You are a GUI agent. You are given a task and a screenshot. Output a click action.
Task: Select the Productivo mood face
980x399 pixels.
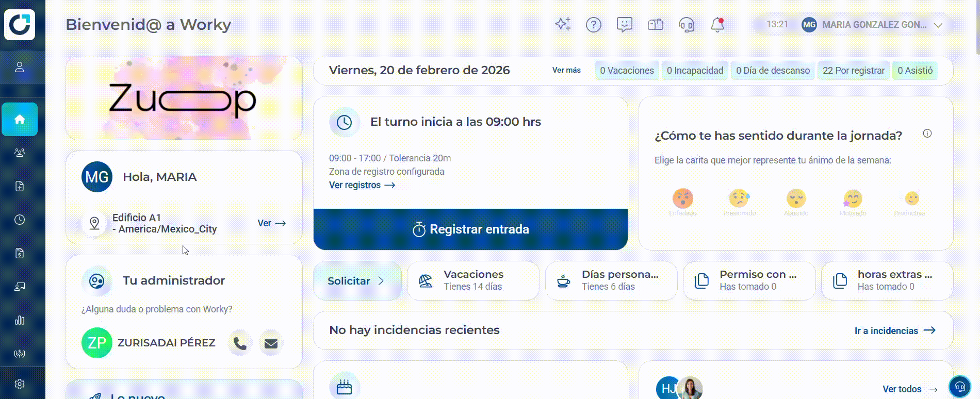pyautogui.click(x=911, y=198)
